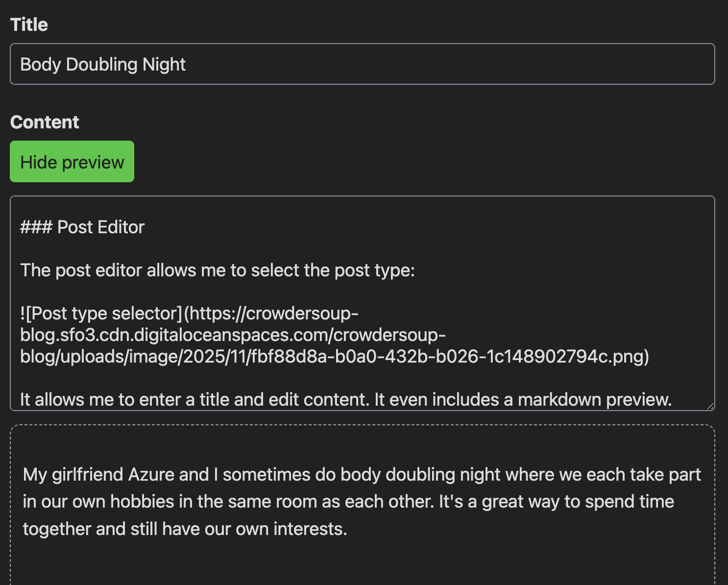
Task: Click the '### Post Editor' heading line
Action: click(x=81, y=226)
